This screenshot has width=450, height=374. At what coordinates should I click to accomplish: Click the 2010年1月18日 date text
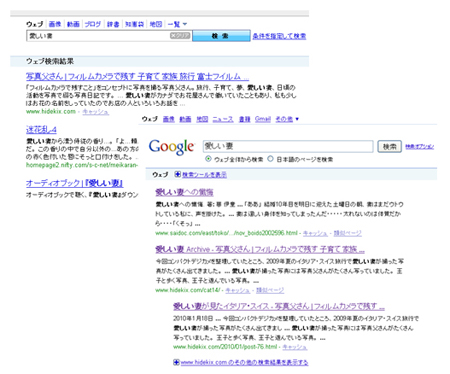[193, 319]
